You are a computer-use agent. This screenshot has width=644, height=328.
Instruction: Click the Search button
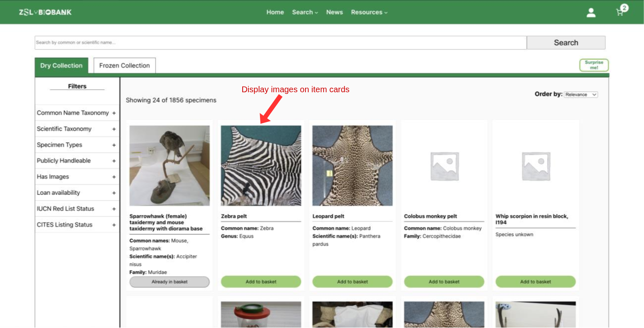[x=566, y=43]
